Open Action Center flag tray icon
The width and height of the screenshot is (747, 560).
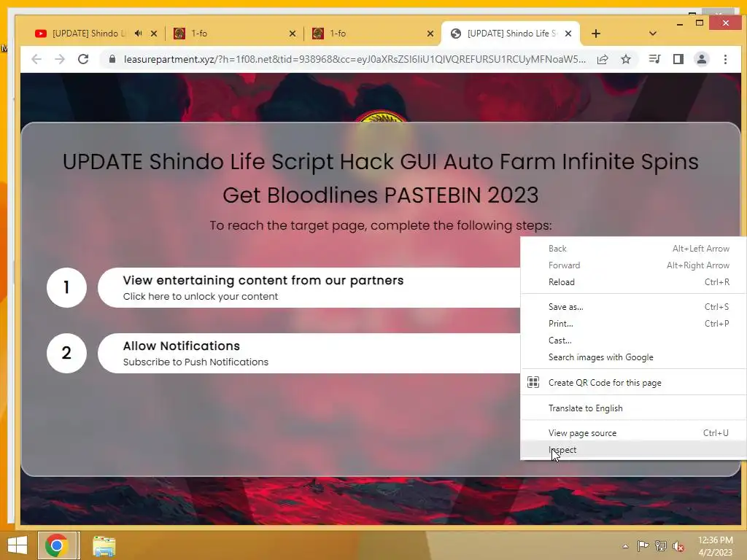(643, 546)
